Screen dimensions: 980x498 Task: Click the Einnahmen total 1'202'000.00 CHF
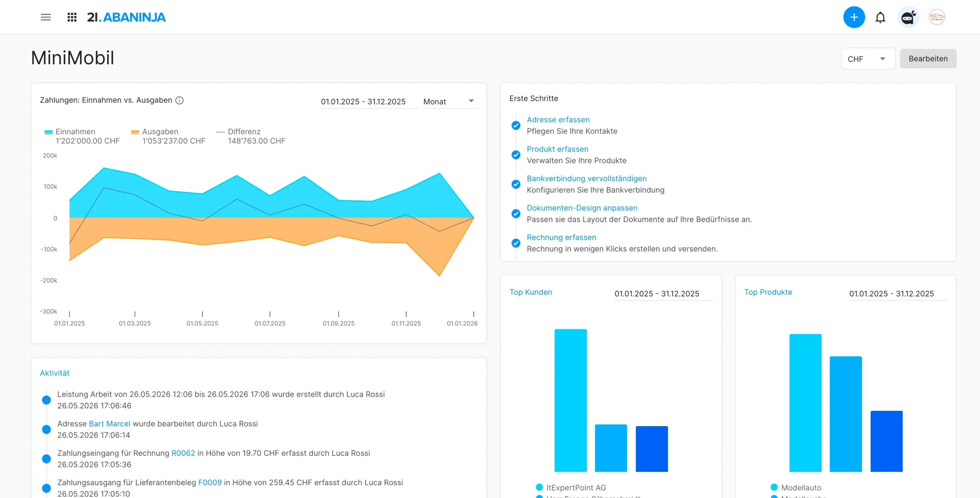[x=88, y=141]
